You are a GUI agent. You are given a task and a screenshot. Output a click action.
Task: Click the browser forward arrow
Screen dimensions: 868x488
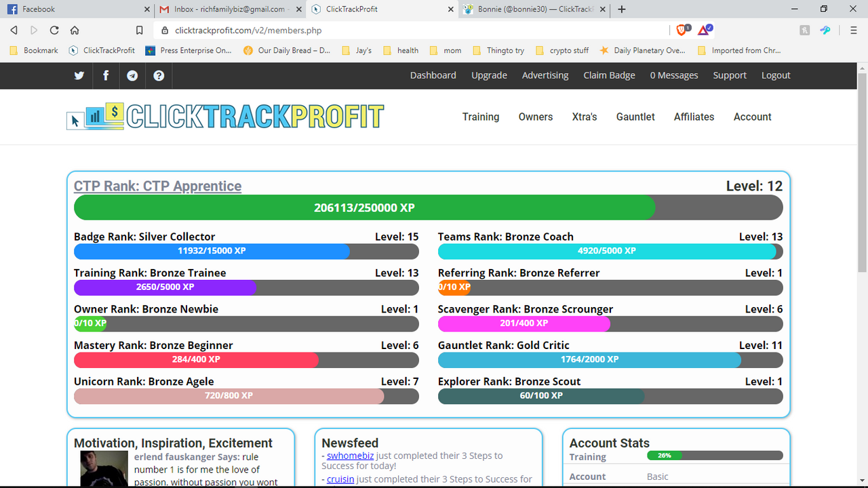(x=34, y=30)
